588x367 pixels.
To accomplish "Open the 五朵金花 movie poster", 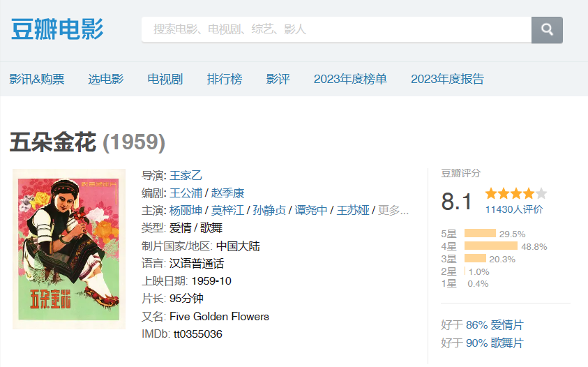I will pos(69,248).
